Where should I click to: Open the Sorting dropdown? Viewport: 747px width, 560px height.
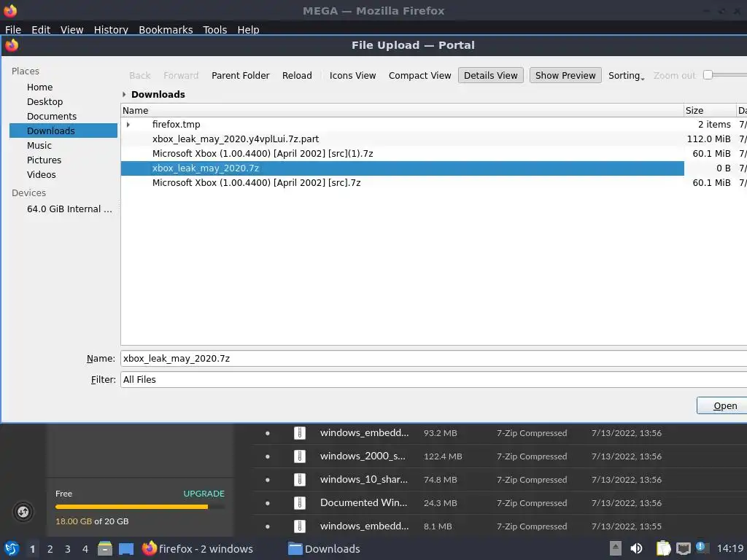pyautogui.click(x=626, y=75)
